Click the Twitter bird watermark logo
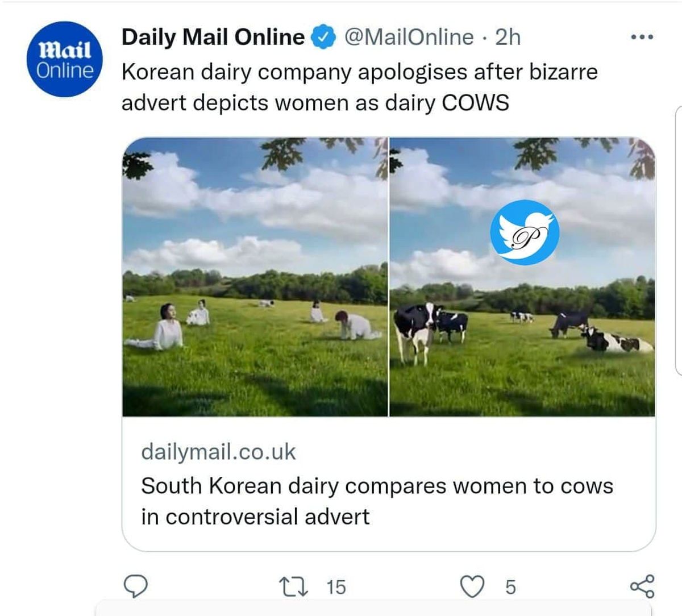Screen dimensions: 682x616 point(525,232)
